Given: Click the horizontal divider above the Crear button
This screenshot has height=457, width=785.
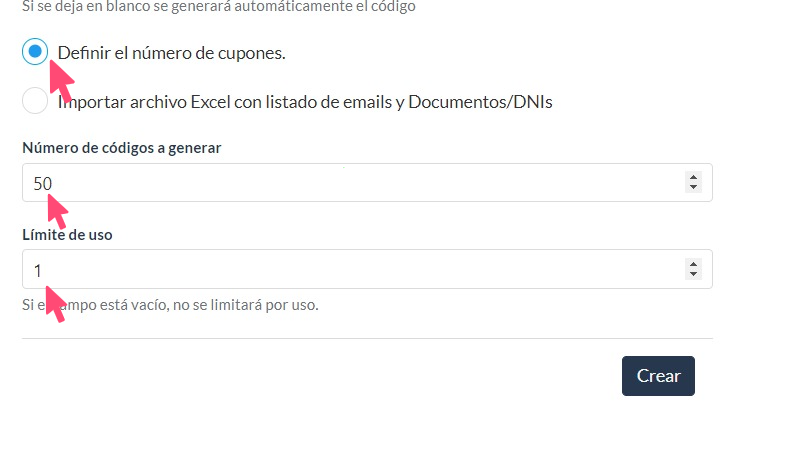Looking at the screenshot, I should (367, 338).
